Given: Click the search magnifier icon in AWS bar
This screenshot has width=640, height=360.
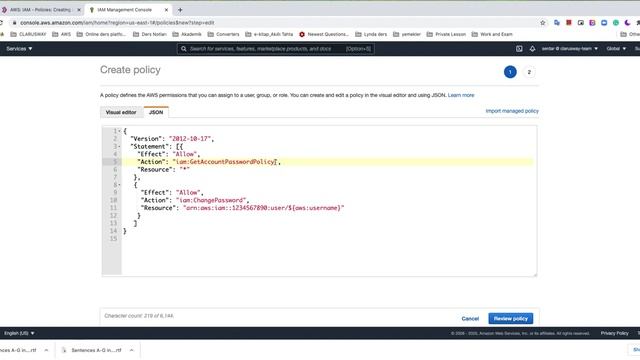Looking at the screenshot, I should [x=184, y=49].
